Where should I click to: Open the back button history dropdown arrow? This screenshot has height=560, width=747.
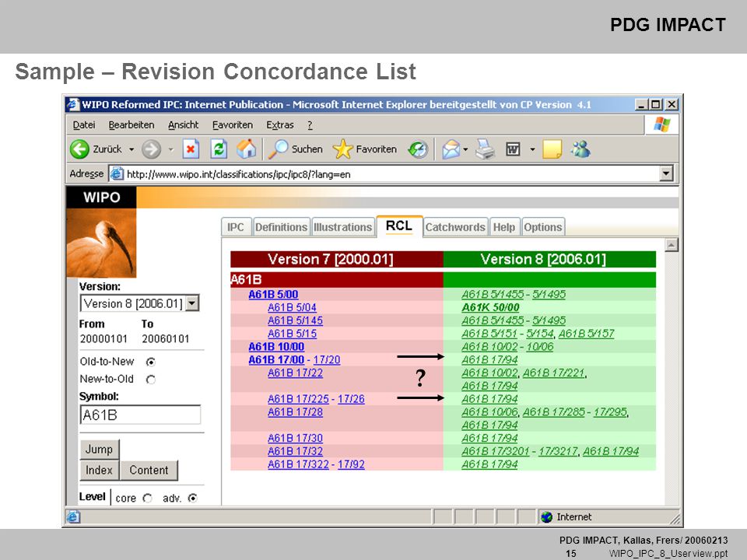click(x=132, y=149)
